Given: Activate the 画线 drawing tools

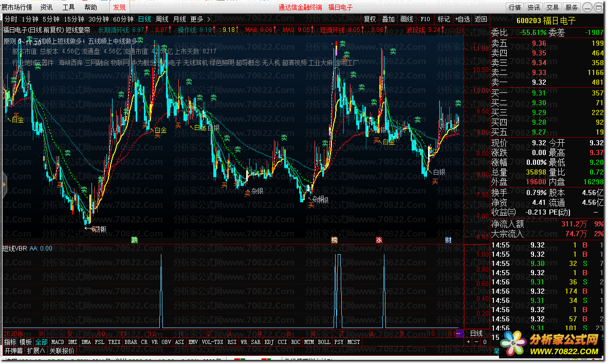Looking at the screenshot, I should click(407, 19).
